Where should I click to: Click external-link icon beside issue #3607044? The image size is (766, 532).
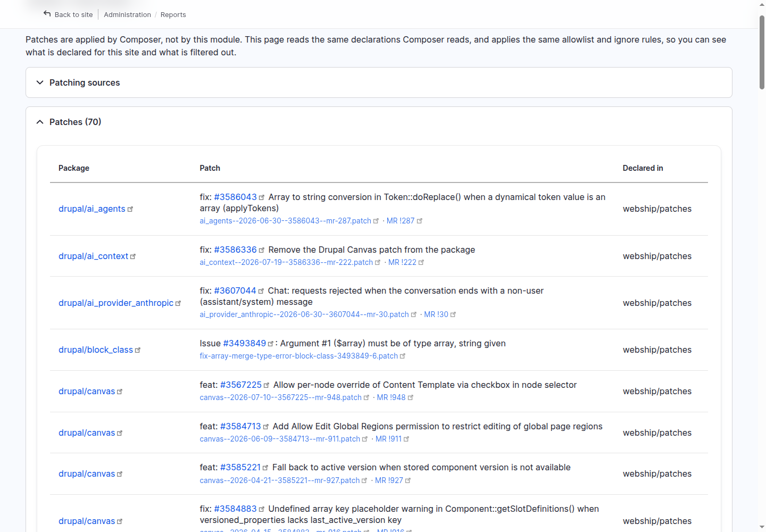261,291
